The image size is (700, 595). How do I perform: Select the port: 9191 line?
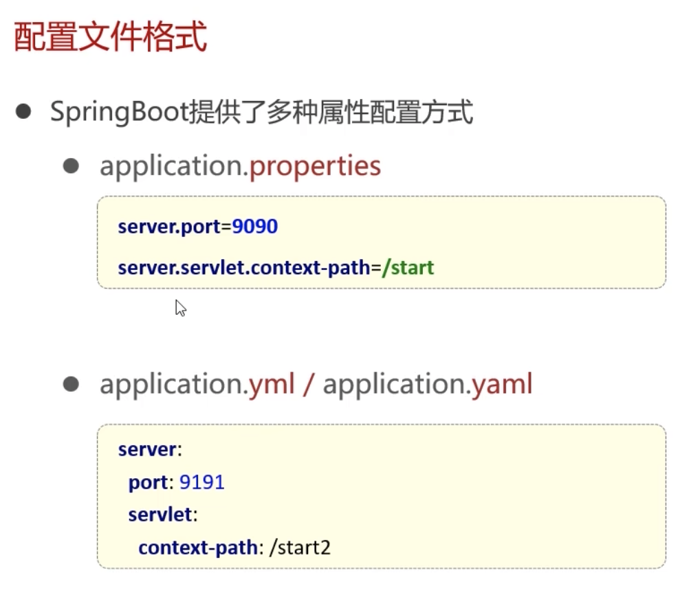tap(176, 482)
